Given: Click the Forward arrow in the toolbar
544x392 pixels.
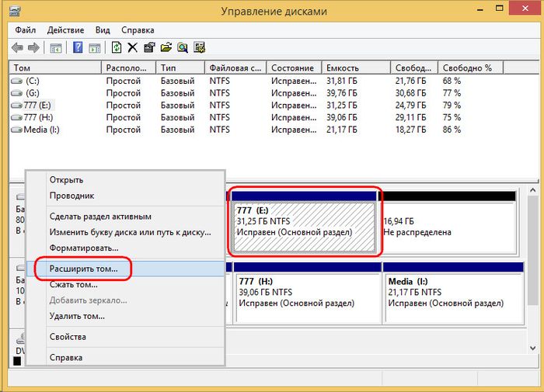Looking at the screenshot, I should tap(32, 47).
